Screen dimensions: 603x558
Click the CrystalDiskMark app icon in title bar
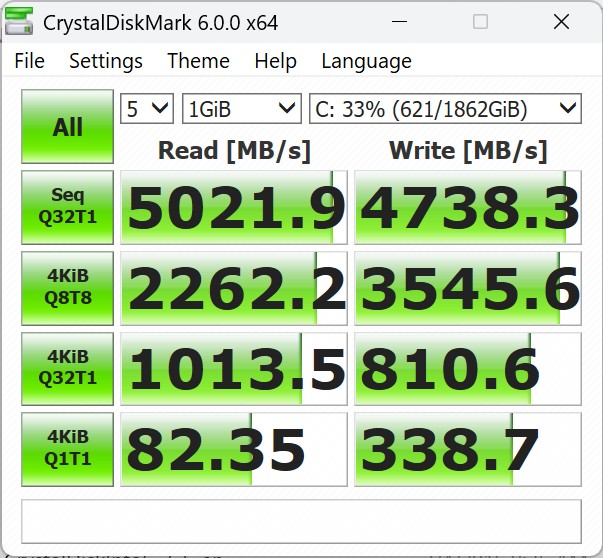pos(18,21)
